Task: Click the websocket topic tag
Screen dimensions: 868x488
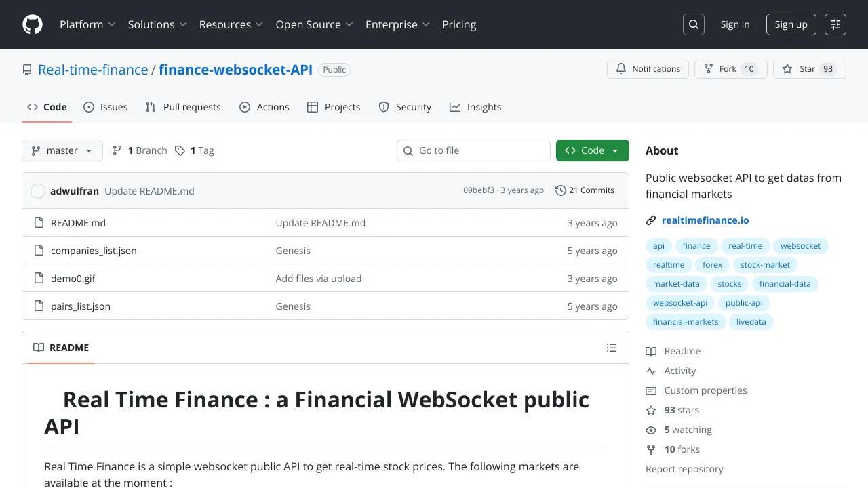Action: pyautogui.click(x=801, y=246)
